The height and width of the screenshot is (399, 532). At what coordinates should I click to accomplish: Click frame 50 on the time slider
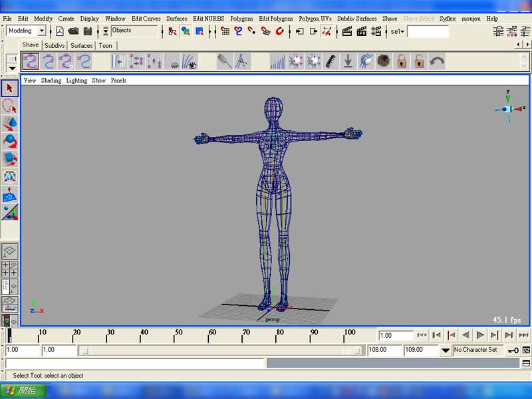click(174, 335)
